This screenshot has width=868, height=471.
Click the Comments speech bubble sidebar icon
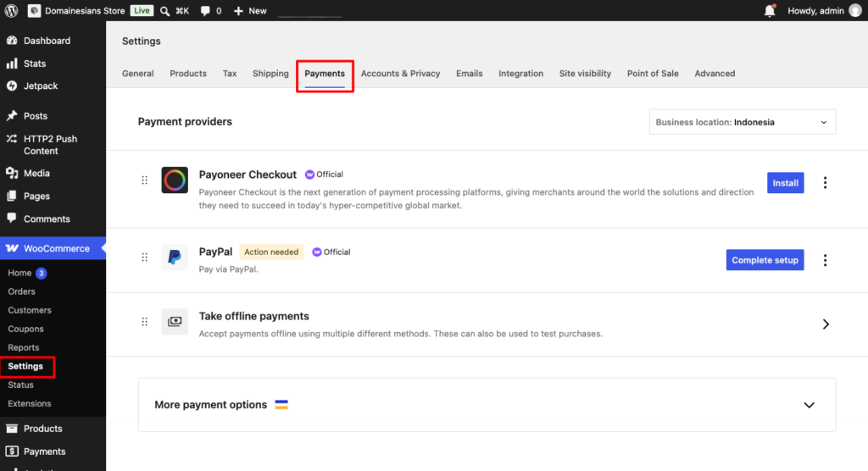12,218
